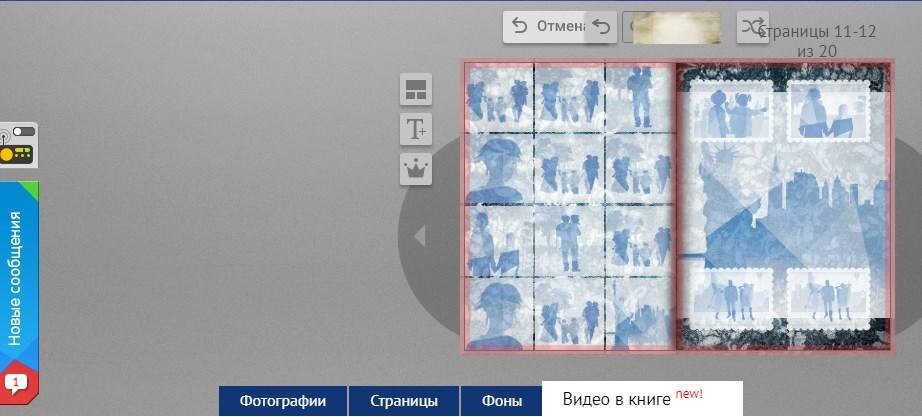Screen dimensions: 922x417
Task: Click the shuffle layout icon
Action: pos(752,27)
